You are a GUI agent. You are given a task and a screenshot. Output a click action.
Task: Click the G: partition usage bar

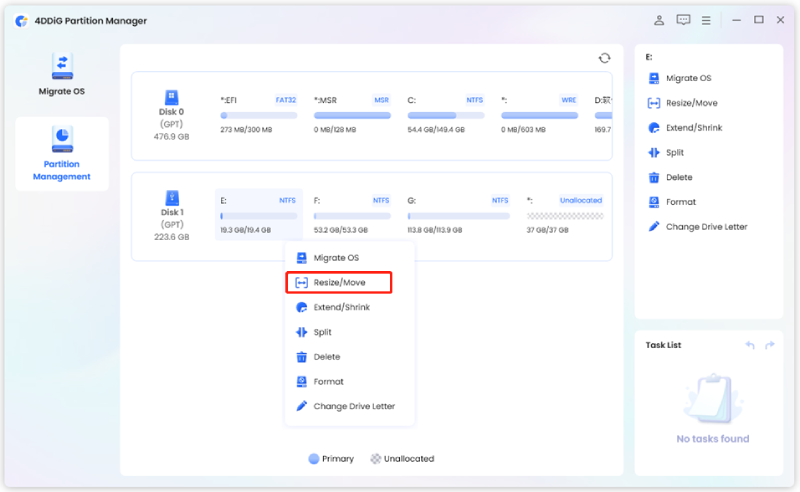(x=459, y=216)
